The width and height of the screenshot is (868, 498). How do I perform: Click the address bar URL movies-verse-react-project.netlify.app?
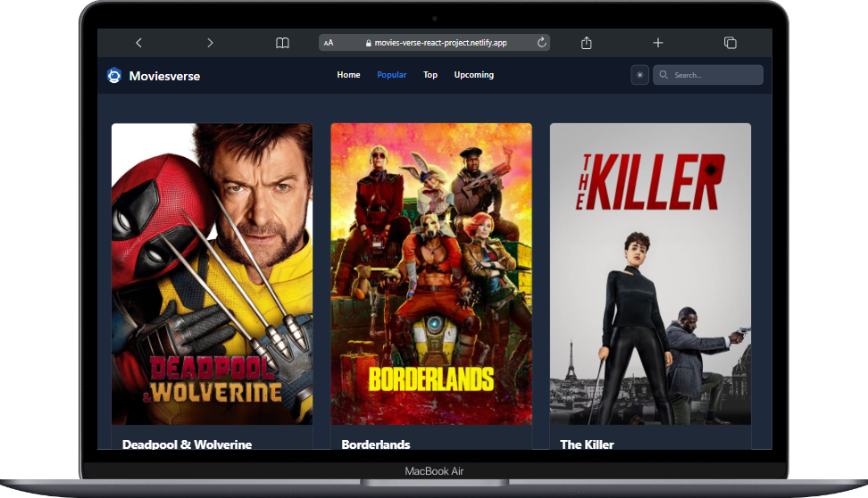440,43
